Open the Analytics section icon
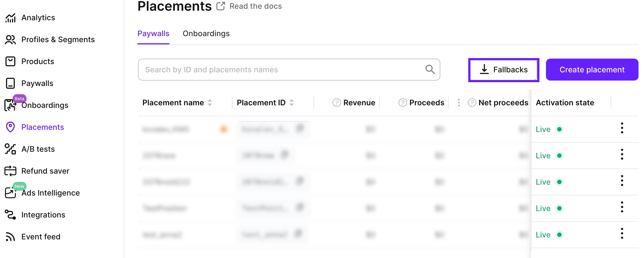The width and height of the screenshot is (644, 258). (x=10, y=18)
